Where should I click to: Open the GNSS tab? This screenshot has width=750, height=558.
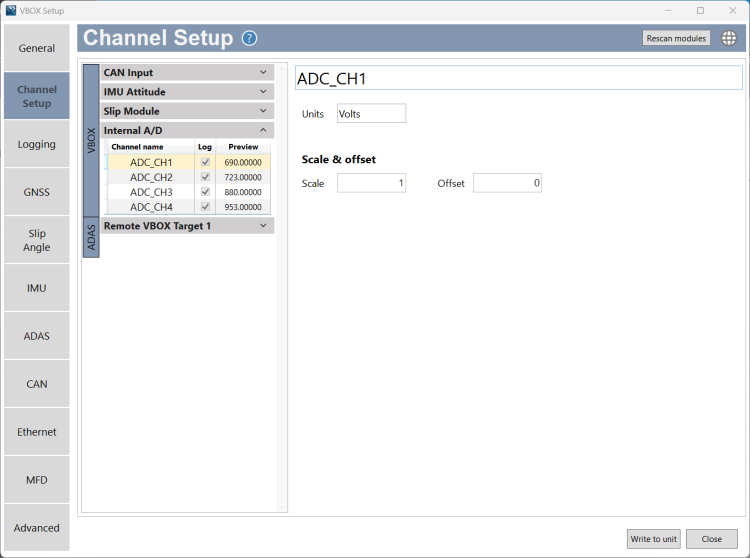[x=37, y=192]
